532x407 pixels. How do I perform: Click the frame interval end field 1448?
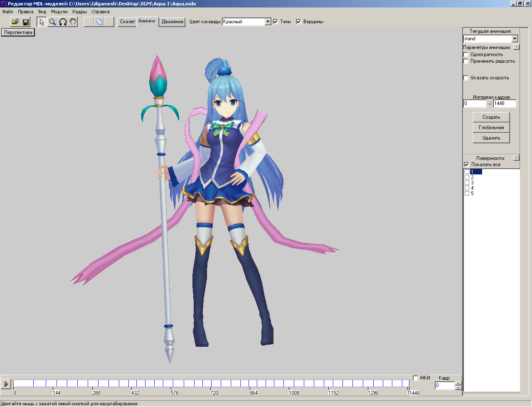click(x=505, y=103)
